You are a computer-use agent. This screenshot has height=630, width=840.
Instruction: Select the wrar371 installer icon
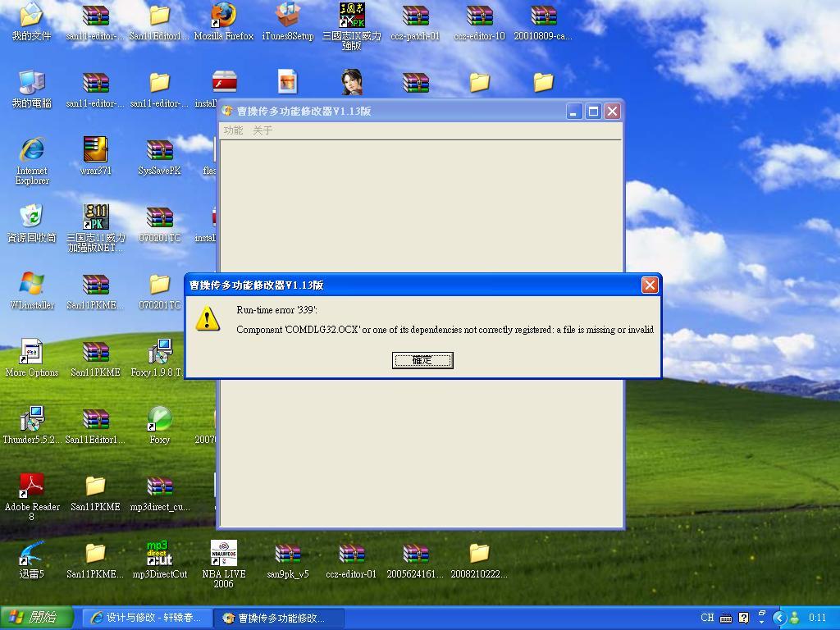[x=96, y=151]
